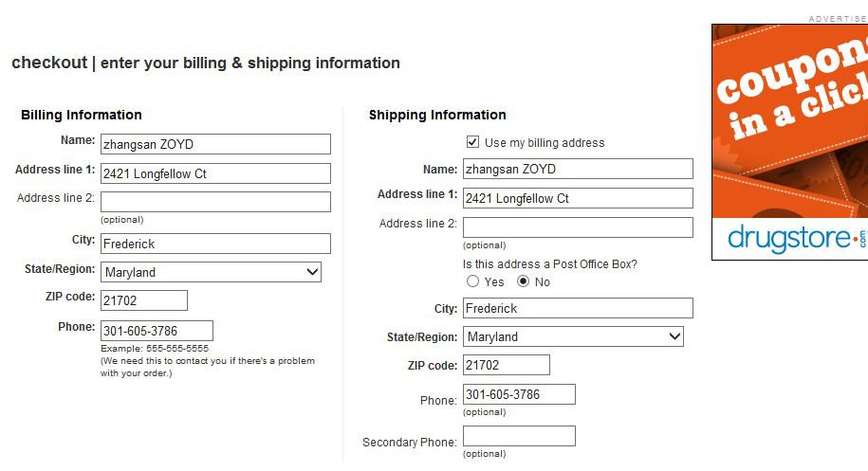The height and width of the screenshot is (471, 868).
Task: Uncheck the Use my billing address checkbox
Action: [472, 142]
